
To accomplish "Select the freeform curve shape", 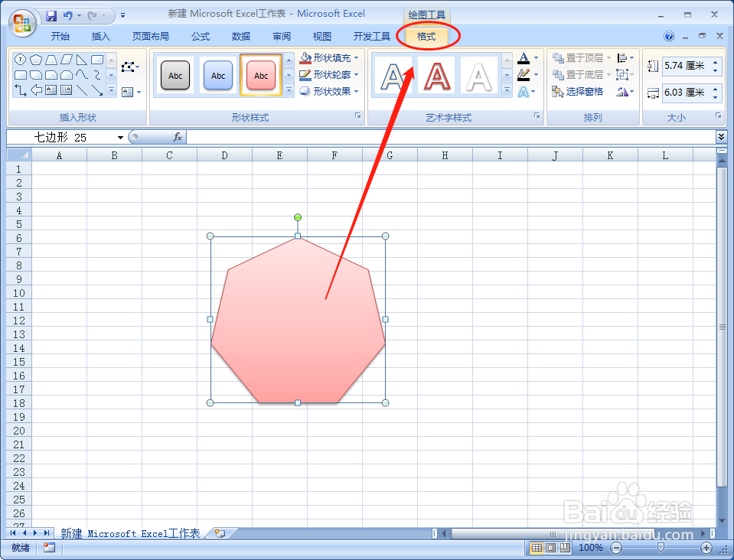I will click(82, 75).
